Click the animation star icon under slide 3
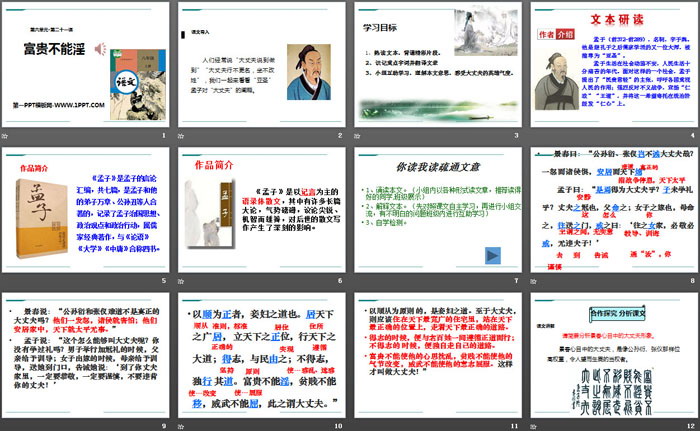The image size is (700, 431). point(357,136)
